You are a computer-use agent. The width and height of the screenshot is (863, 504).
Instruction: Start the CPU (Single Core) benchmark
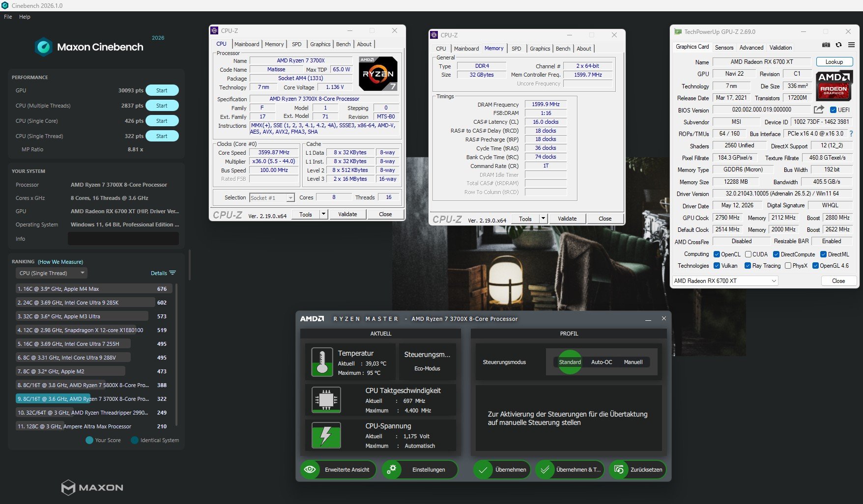(162, 121)
